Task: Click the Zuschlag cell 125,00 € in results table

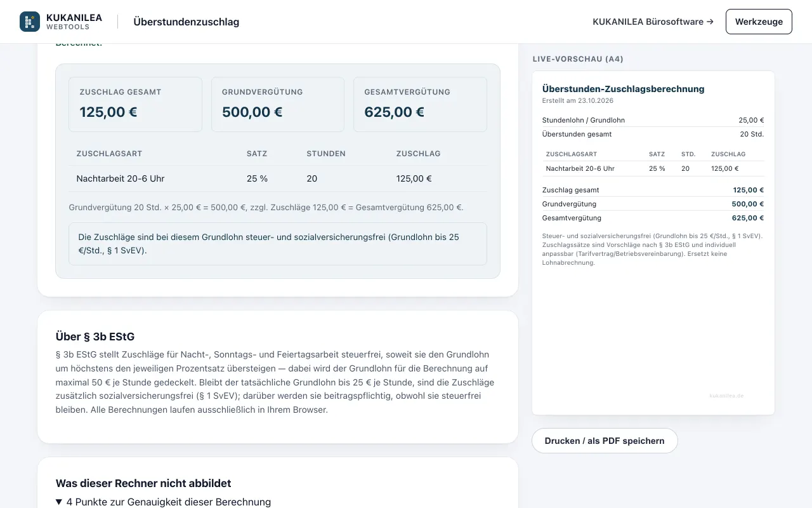Action: (x=414, y=178)
